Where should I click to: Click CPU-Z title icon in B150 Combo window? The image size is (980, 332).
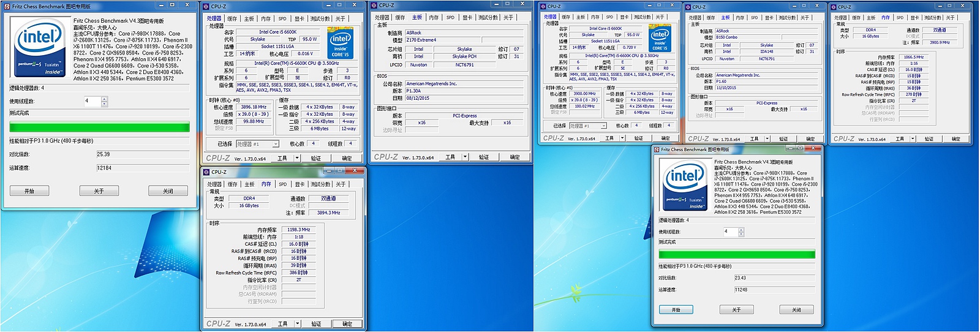[688, 7]
